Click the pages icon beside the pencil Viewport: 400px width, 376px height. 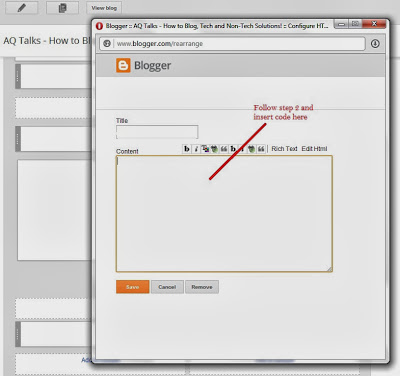[x=62, y=8]
